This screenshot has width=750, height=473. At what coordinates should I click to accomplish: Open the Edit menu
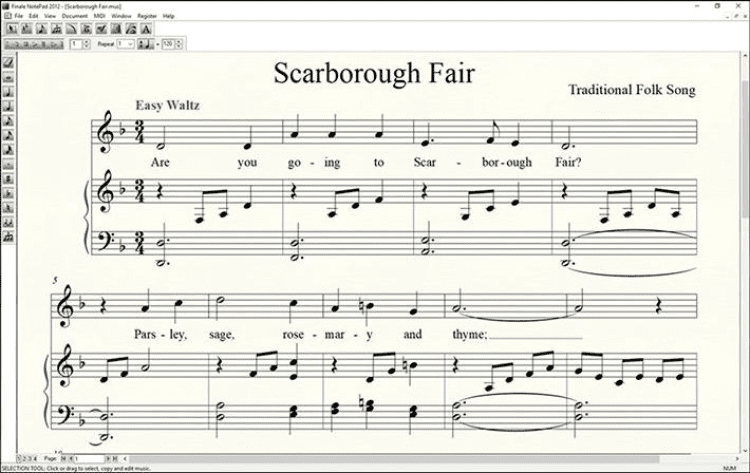33,16
